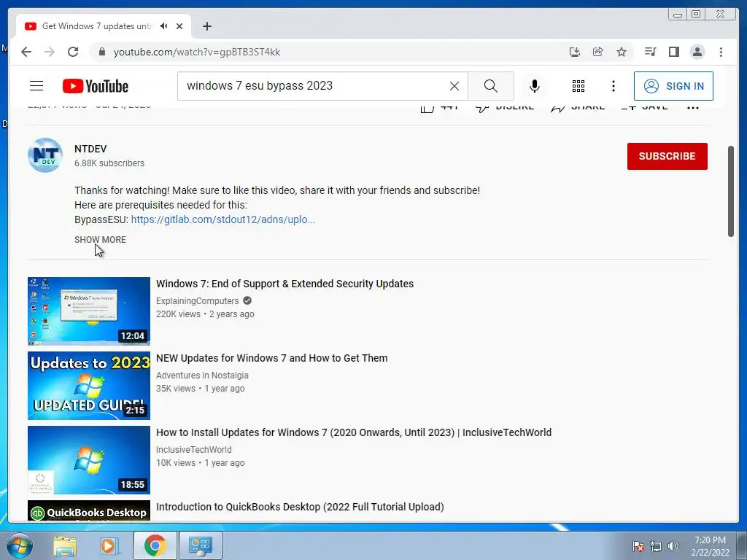
Task: Go back to the previous page
Action: coord(26,52)
